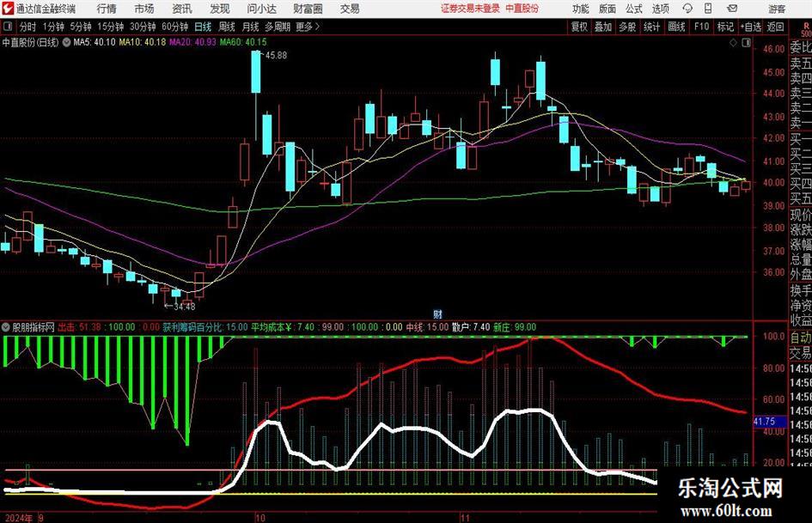Expand the arrow beside 股朋指标网 indicator
This screenshot has width=812, height=523.
[6, 327]
